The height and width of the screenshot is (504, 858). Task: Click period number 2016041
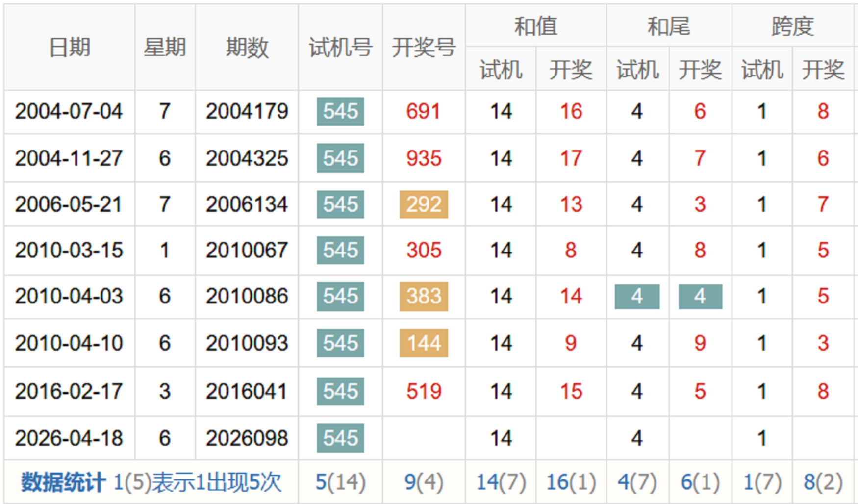coord(247,391)
